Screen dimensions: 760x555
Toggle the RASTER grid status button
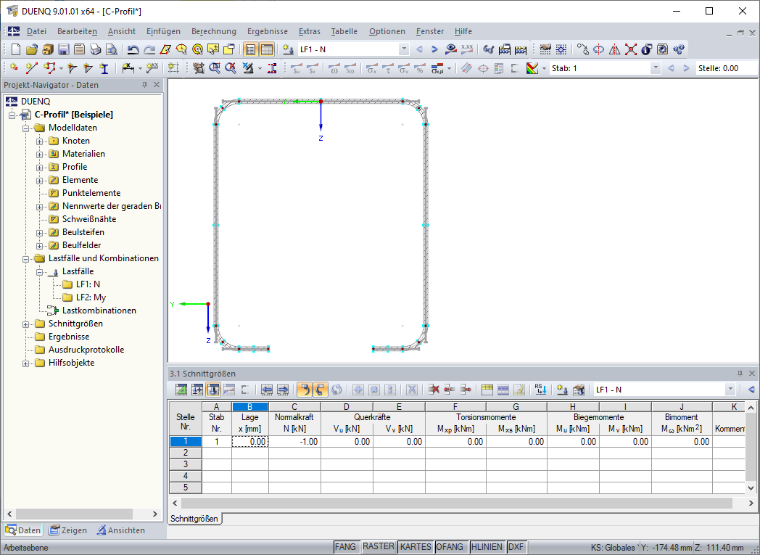tap(378, 547)
